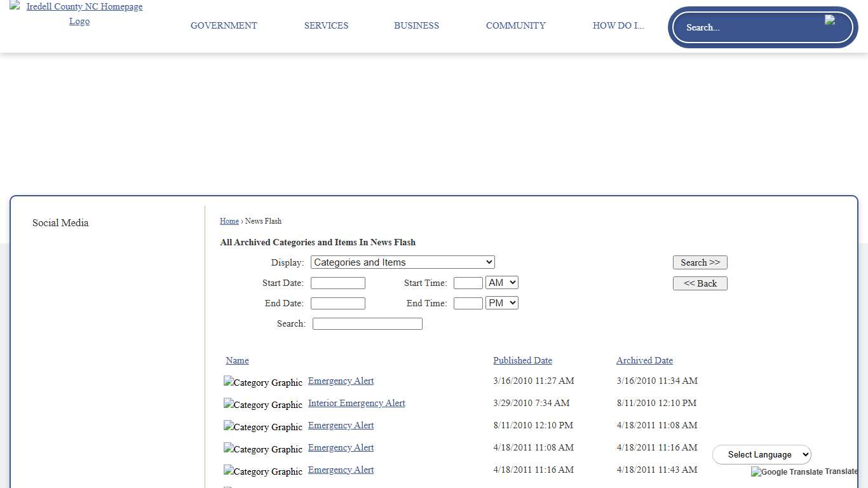868x488 pixels.
Task: Click into the Start Date field
Action: coord(337,283)
